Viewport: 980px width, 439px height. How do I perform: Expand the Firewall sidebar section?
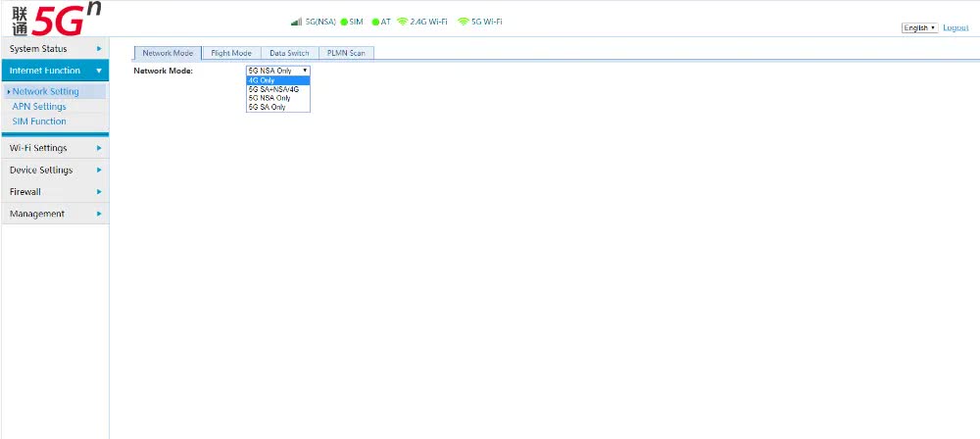tap(55, 192)
